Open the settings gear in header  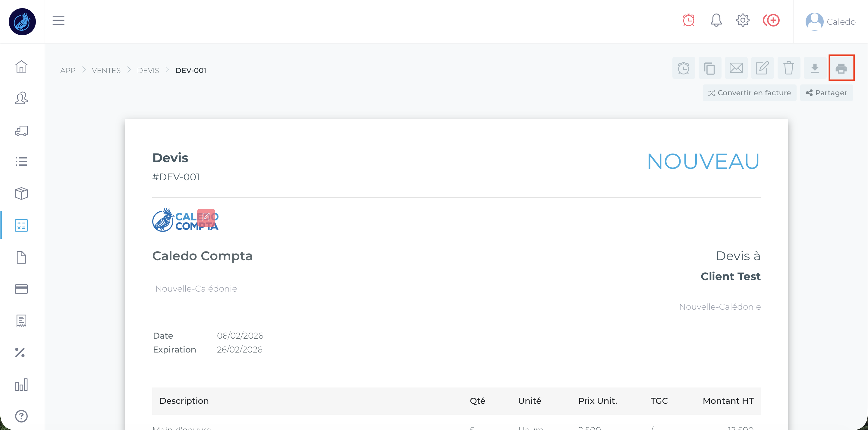click(743, 21)
